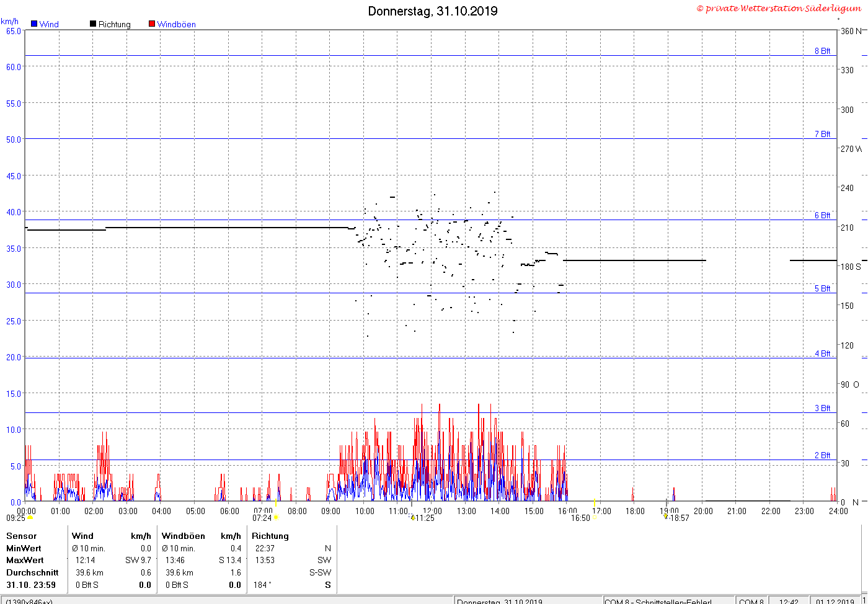Click the blue Wind legend square

point(34,24)
